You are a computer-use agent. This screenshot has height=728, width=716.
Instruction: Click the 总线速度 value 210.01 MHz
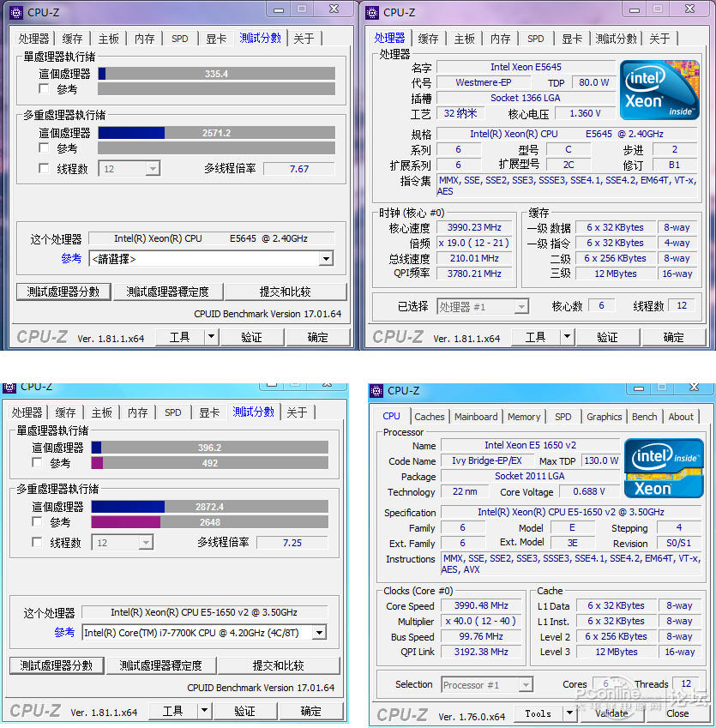coord(474,258)
